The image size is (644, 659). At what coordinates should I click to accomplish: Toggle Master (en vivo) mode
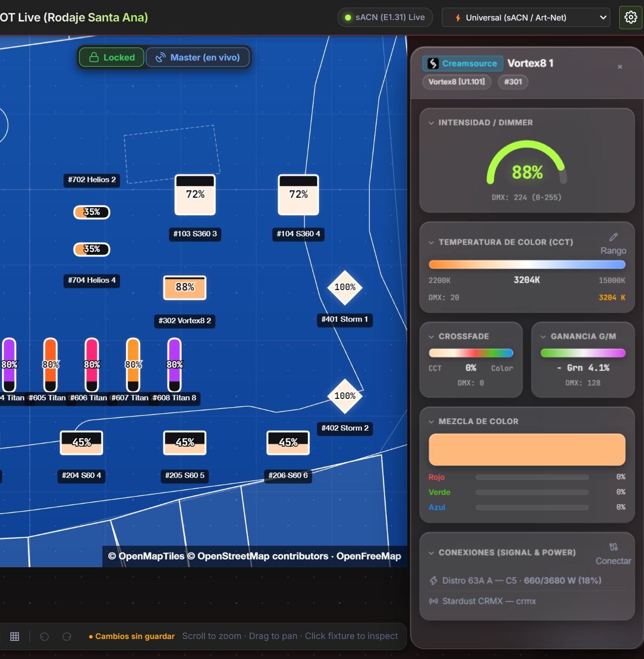click(198, 58)
